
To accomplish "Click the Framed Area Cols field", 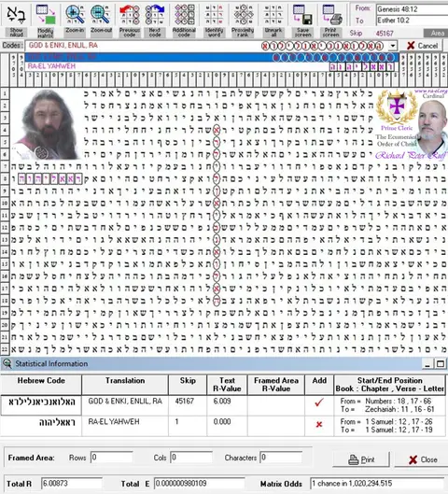I will click(x=190, y=458).
